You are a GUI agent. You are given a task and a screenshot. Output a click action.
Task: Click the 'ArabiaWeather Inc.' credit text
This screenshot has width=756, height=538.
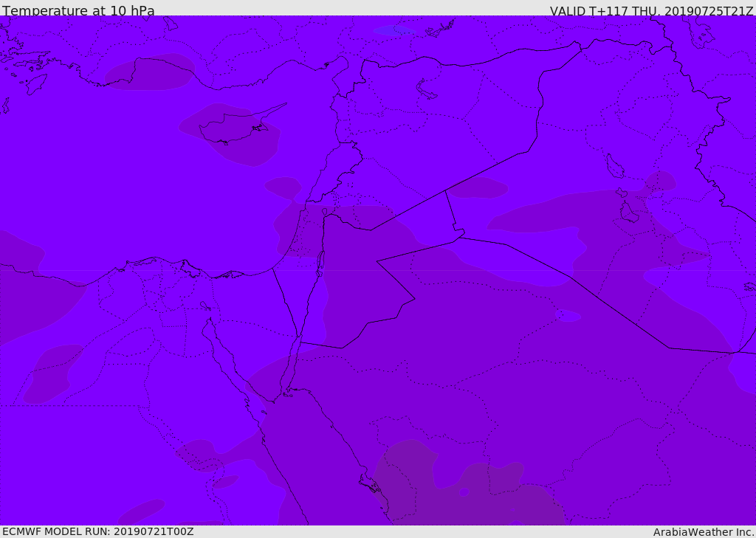(x=704, y=532)
